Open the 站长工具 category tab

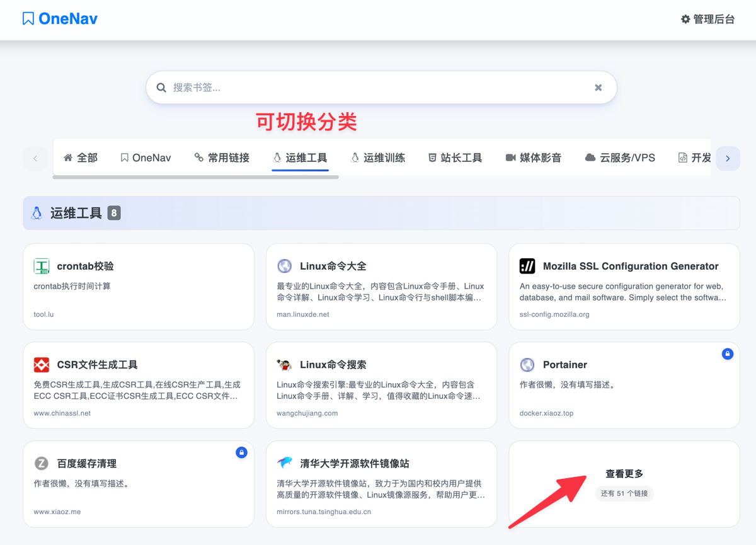pos(455,158)
